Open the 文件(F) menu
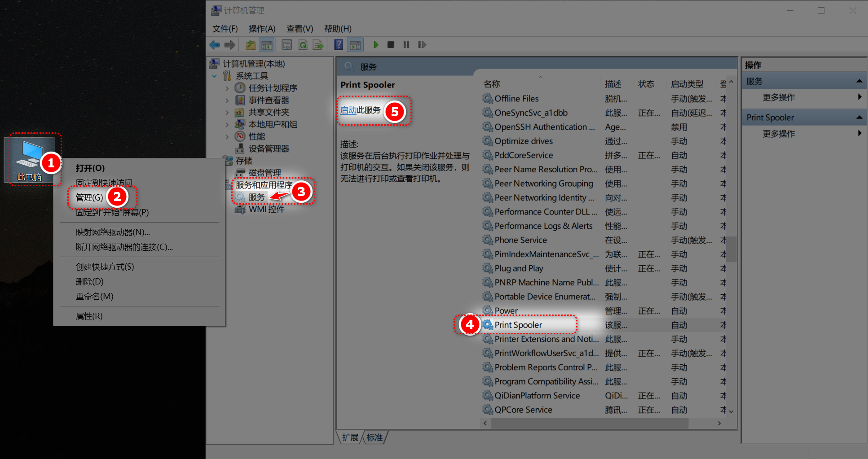 coord(225,29)
